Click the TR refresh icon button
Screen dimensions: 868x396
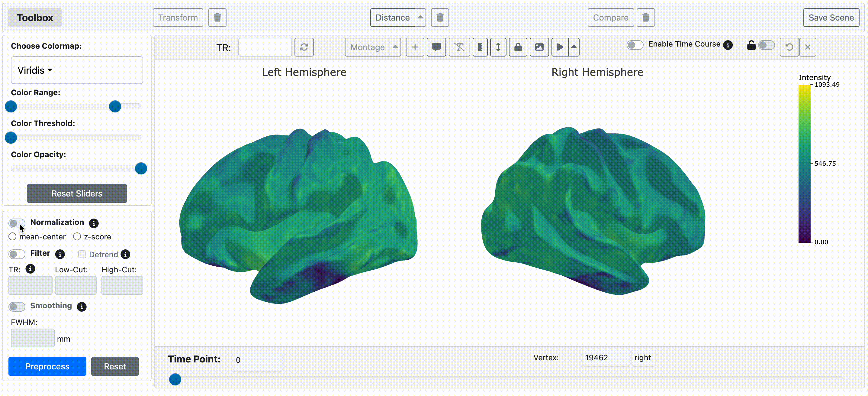tap(304, 47)
